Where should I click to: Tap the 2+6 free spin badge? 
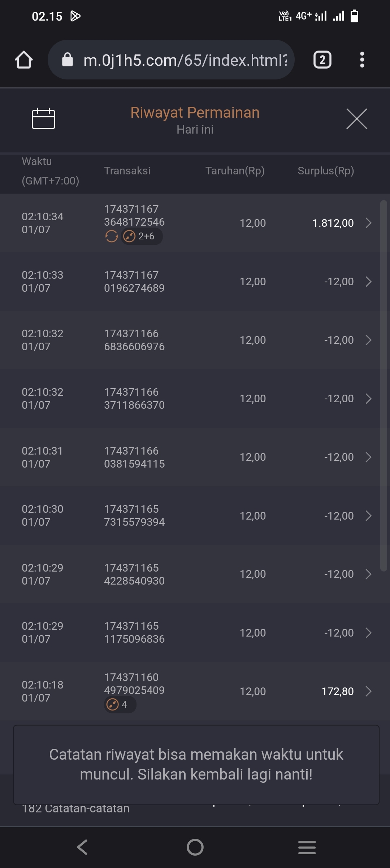(x=142, y=236)
